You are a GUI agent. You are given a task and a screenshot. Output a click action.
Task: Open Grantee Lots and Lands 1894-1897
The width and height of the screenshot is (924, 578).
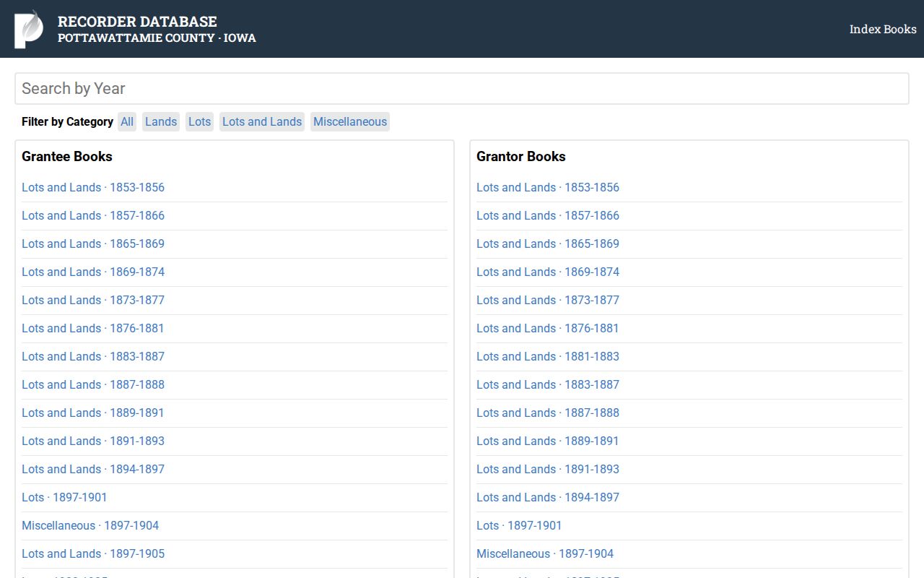click(93, 469)
